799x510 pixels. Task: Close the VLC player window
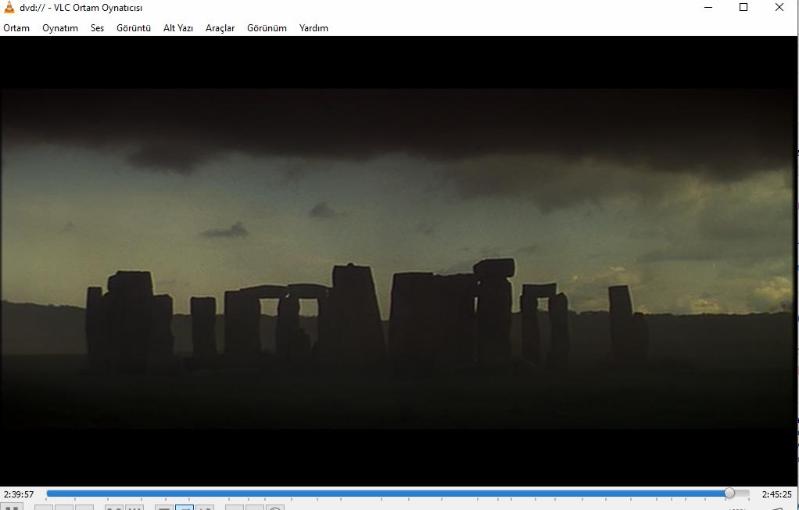coord(779,8)
